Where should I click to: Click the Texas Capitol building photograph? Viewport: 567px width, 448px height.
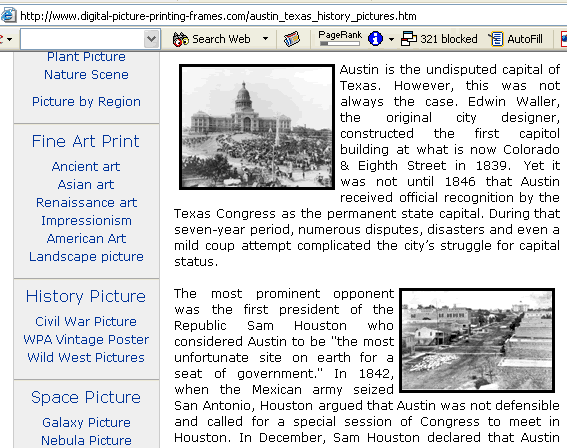point(257,127)
